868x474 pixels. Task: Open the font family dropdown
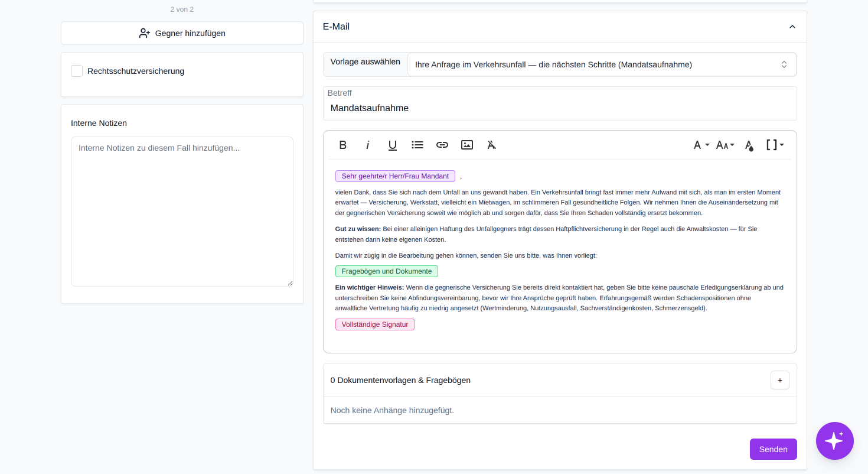pyautogui.click(x=701, y=145)
